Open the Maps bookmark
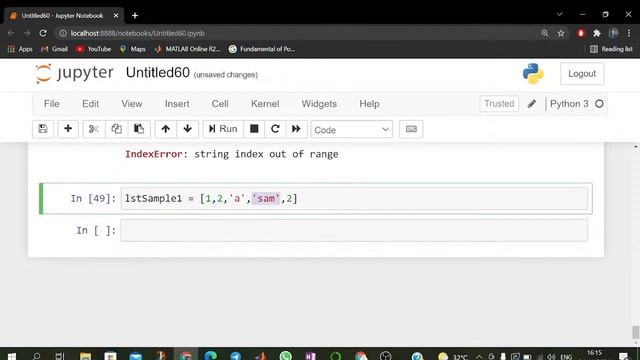640x360 pixels. [133, 49]
